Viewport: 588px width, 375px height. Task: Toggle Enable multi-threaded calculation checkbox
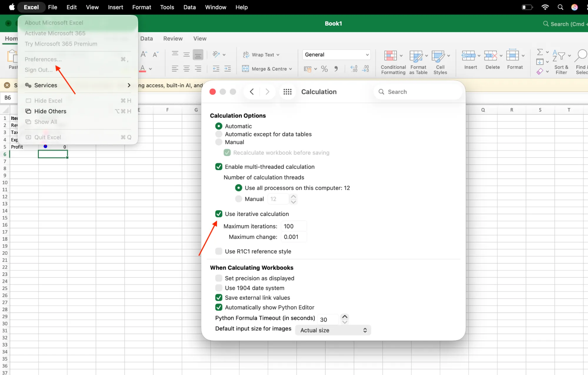coord(219,167)
